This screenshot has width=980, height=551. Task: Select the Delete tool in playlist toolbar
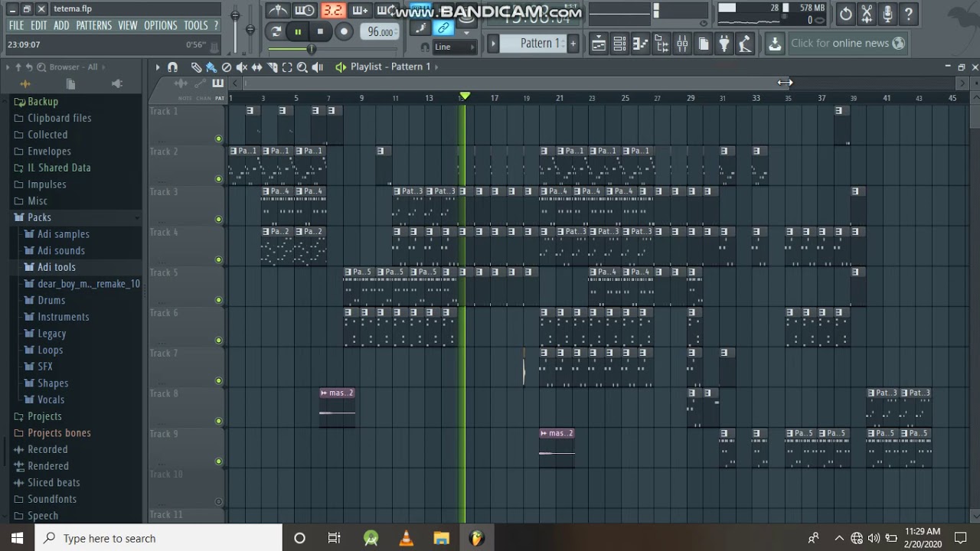click(x=227, y=67)
